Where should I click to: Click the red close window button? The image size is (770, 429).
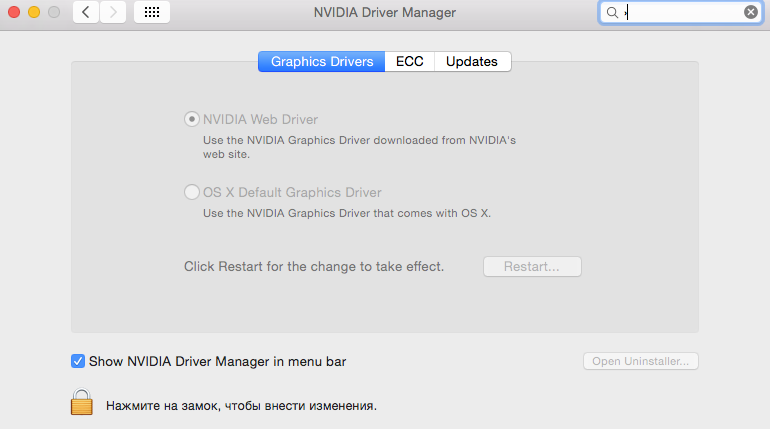(x=14, y=12)
